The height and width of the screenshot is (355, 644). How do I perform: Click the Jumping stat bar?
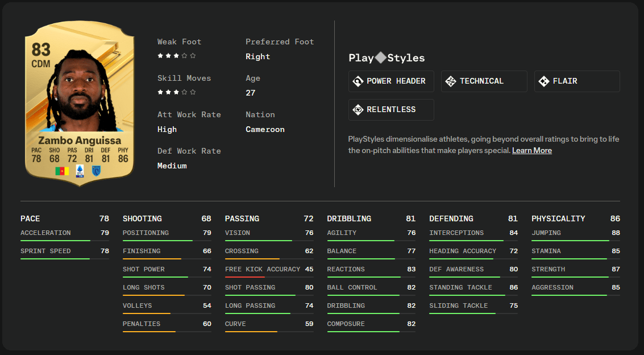point(576,240)
